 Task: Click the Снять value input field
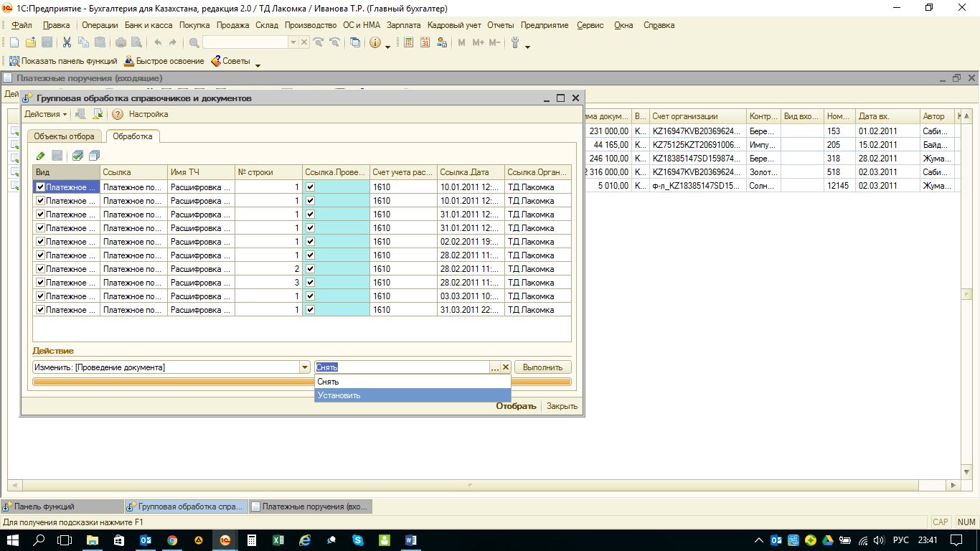tap(402, 367)
